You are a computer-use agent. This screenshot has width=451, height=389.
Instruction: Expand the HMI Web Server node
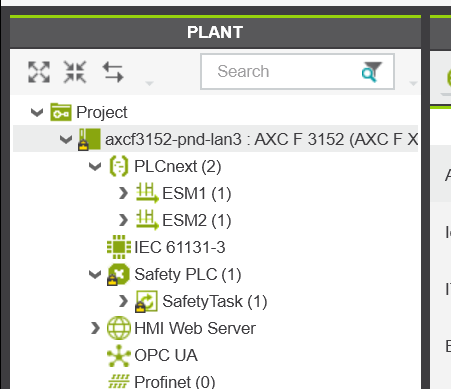[95, 328]
